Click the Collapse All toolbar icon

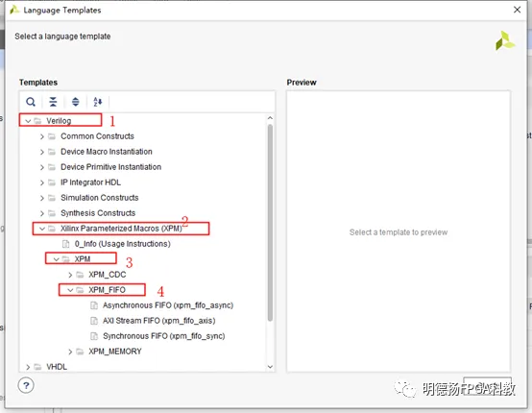(53, 102)
